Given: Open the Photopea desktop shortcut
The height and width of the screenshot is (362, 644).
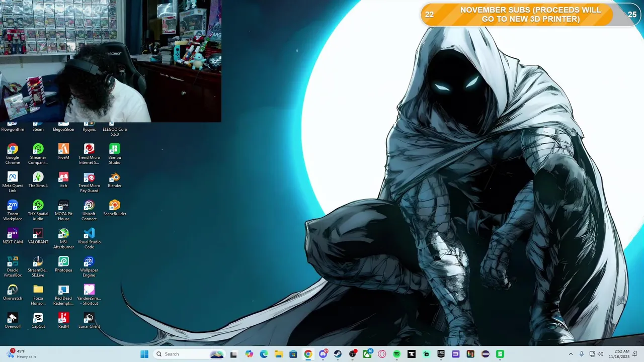Looking at the screenshot, I should pos(63,264).
